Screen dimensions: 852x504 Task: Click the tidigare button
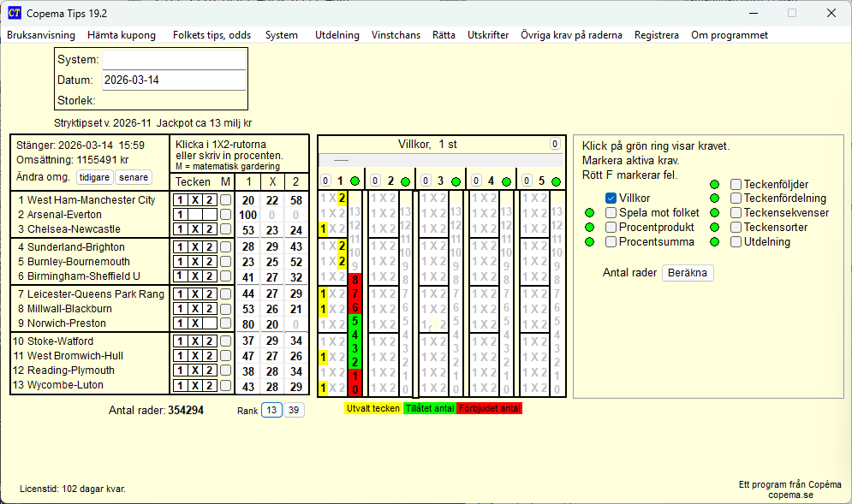point(94,177)
